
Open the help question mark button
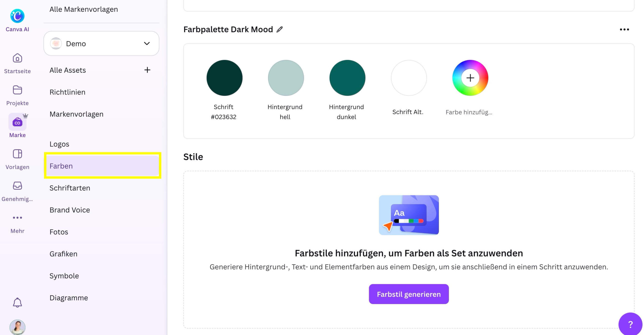point(630,324)
